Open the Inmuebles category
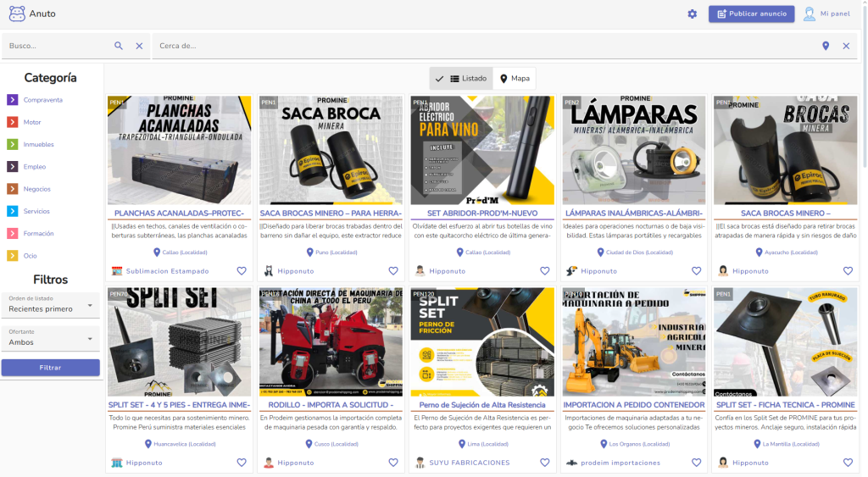The image size is (868, 477). [x=38, y=144]
